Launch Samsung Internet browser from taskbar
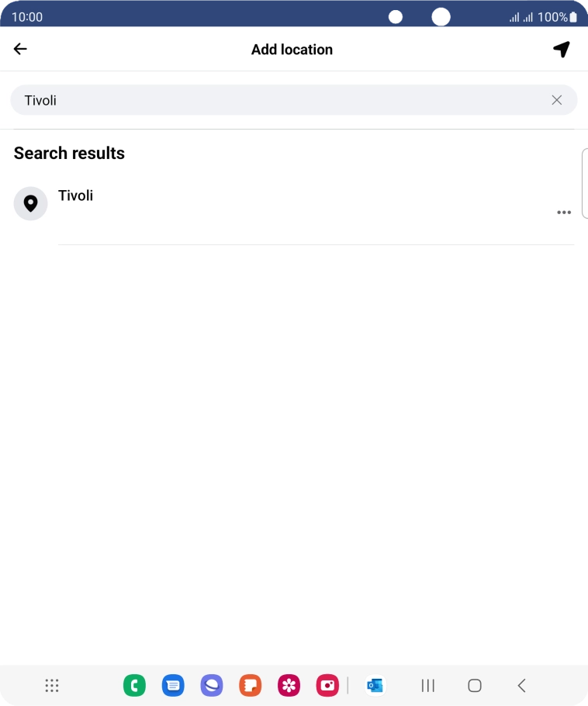 (212, 686)
